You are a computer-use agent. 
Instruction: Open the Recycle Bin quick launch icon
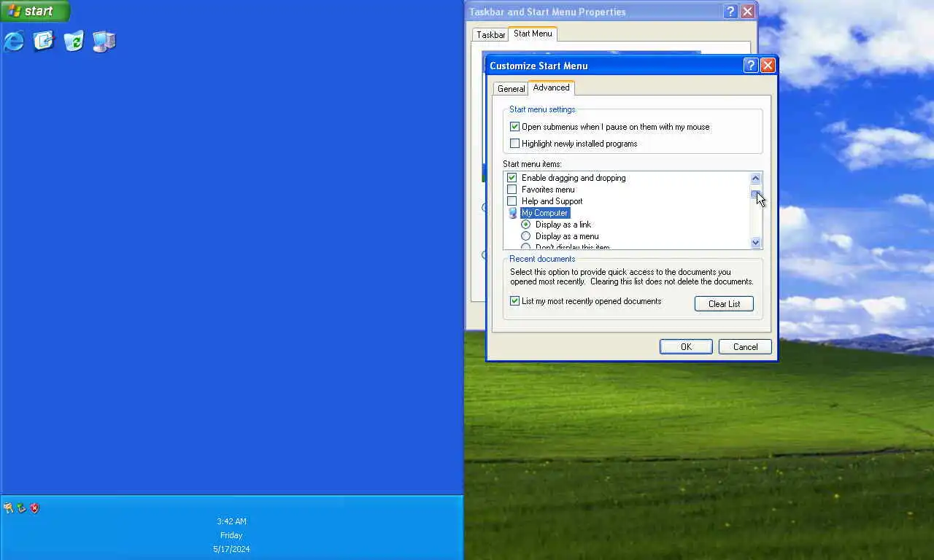tap(74, 41)
